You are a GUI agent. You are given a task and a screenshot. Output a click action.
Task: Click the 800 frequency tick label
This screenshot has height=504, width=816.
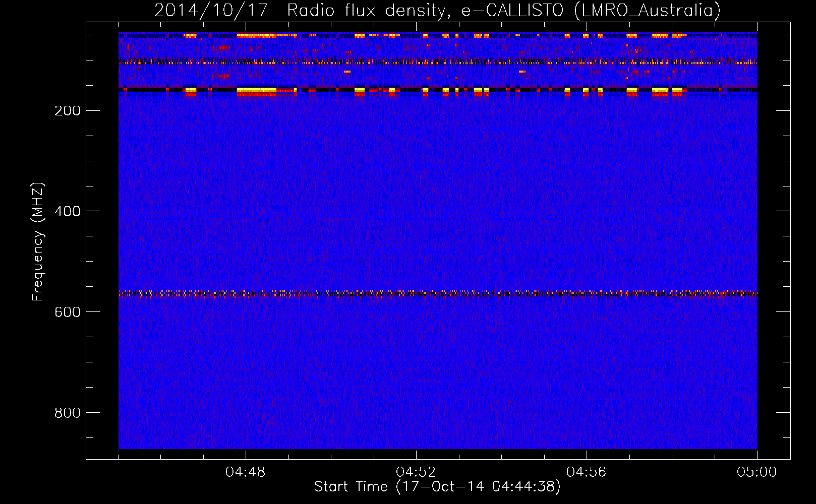[68, 413]
